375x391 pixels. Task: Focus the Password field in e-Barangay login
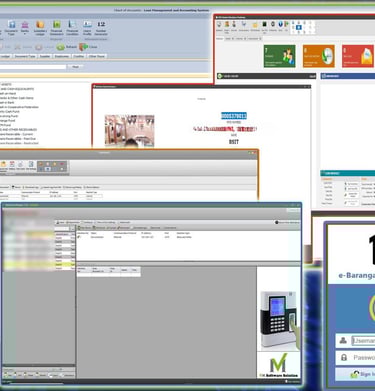point(363,358)
